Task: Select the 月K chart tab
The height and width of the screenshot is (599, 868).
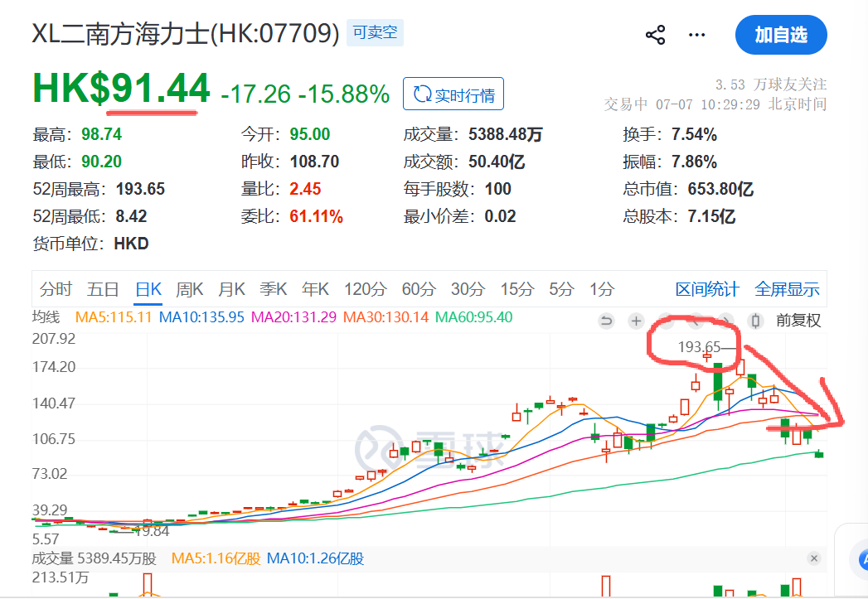Action: 232,289
